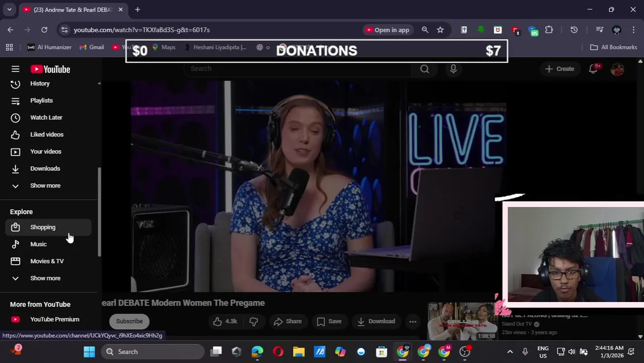Open Liked videos
Viewport: 644px width, 363px height.
pyautogui.click(x=49, y=135)
